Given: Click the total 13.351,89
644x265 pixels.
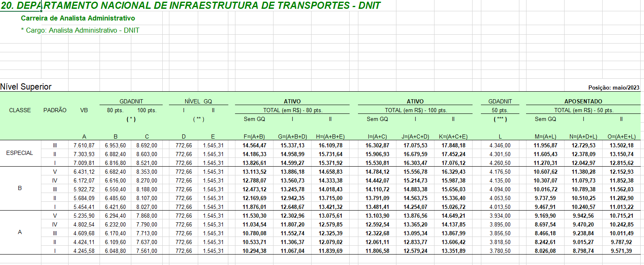Looking at the screenshot, I should (x=453, y=251).
